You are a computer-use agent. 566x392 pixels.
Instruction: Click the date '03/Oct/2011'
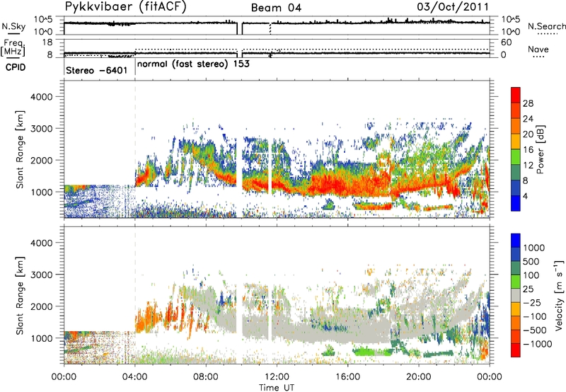tap(453, 7)
